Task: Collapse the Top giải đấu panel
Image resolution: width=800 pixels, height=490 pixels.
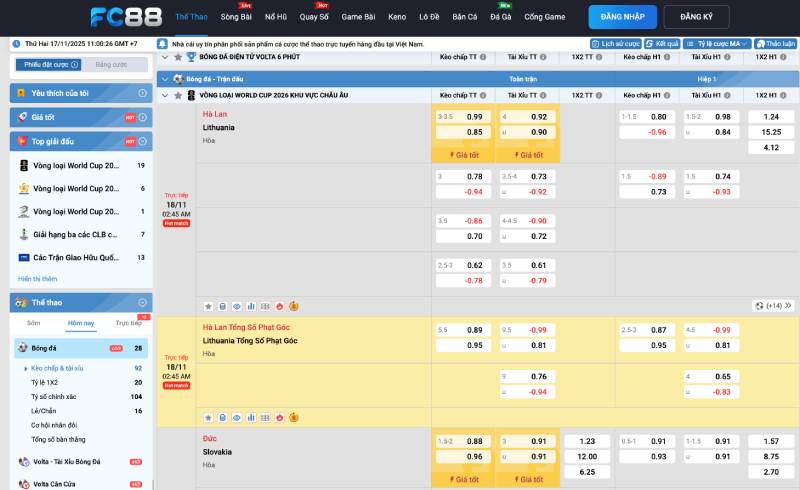Action: pyautogui.click(x=142, y=141)
